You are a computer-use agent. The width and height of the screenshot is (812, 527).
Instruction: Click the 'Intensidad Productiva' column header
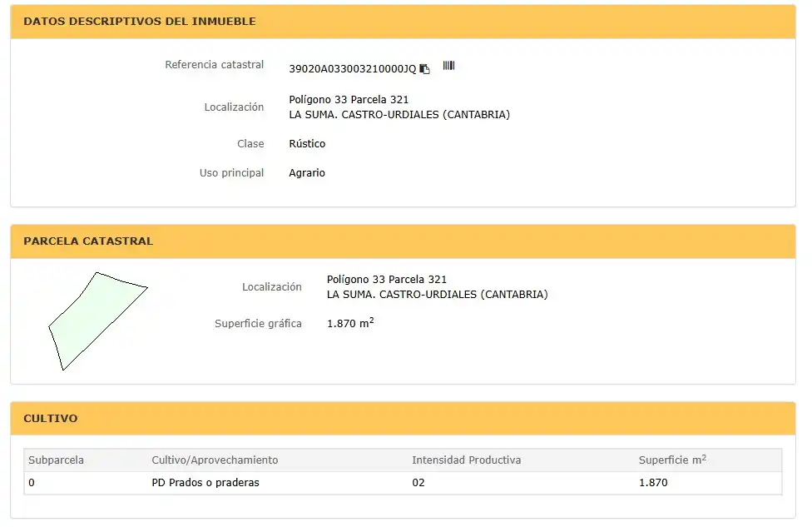467,460
